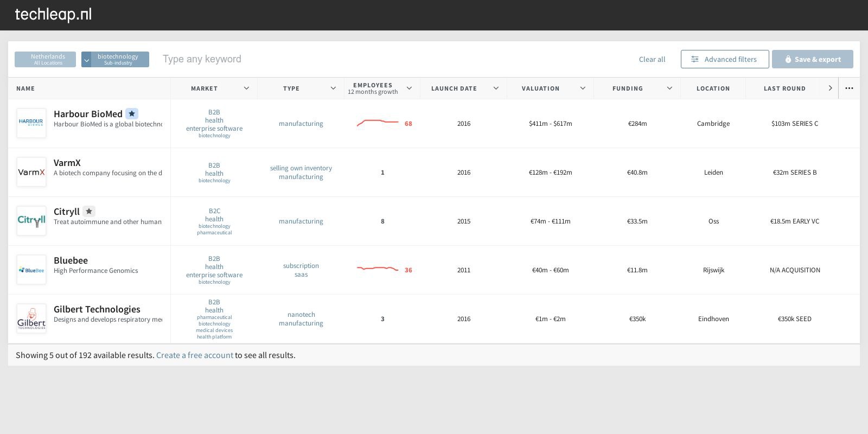This screenshot has height=434, width=868.
Task: Click manufacturing type in Harbour BioMed row
Action: point(301,124)
